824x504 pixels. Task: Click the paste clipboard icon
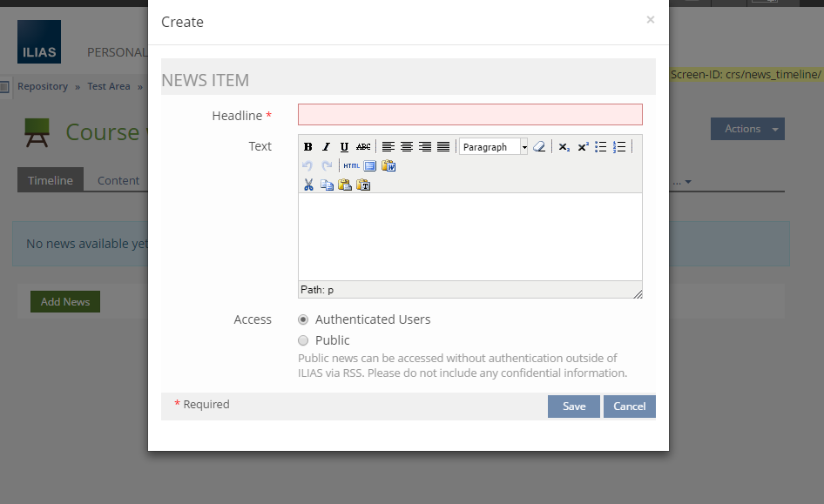pyautogui.click(x=345, y=185)
